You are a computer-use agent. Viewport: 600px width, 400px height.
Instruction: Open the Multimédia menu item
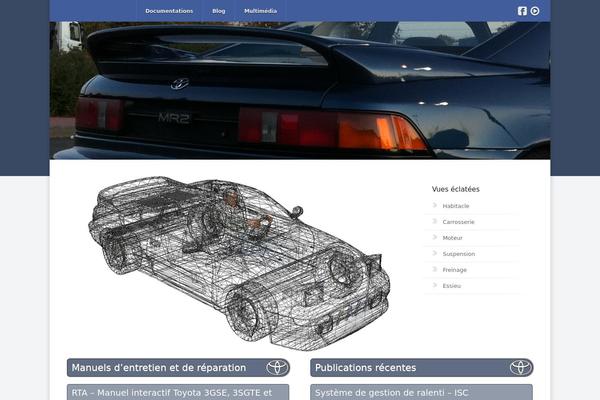(261, 11)
